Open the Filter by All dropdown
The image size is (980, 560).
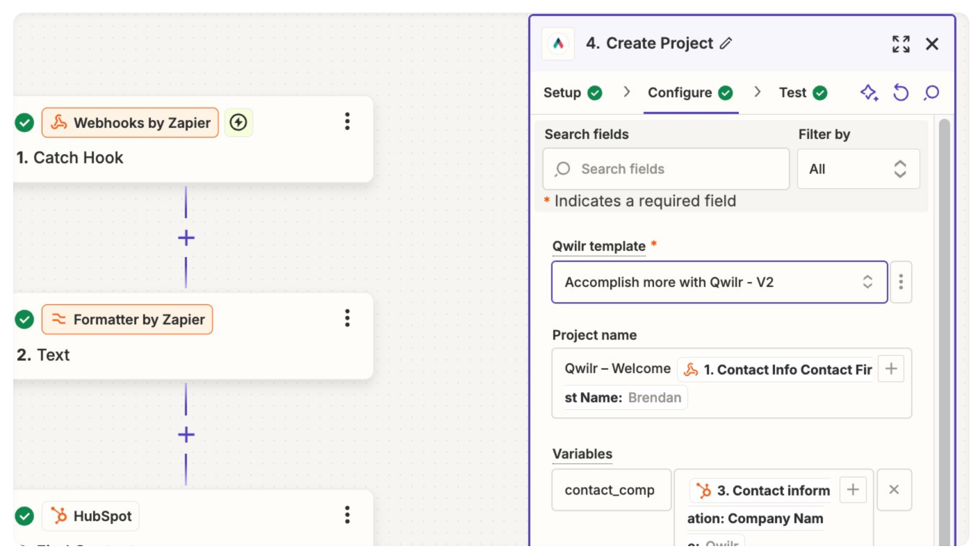tap(858, 169)
